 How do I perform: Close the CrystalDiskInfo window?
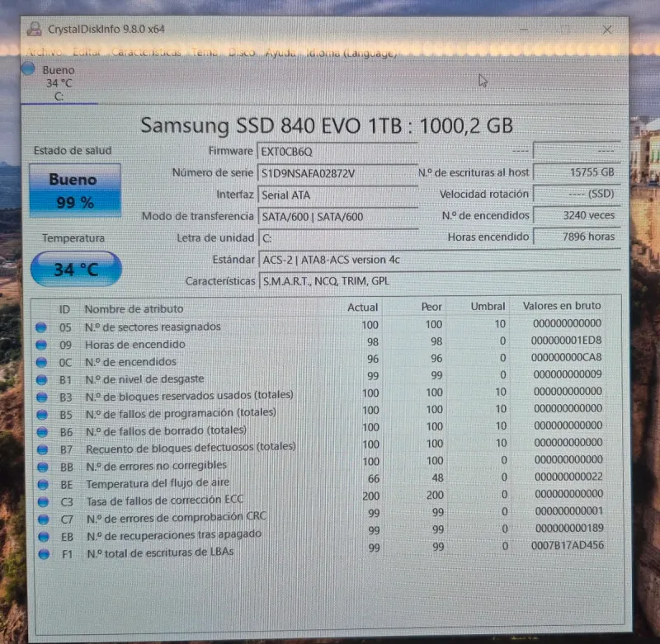tap(607, 30)
